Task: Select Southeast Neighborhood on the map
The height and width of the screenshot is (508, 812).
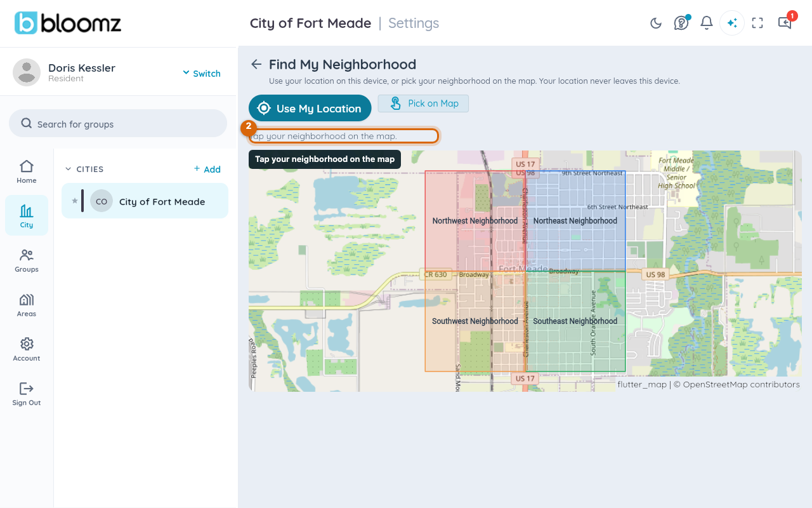Action: (x=575, y=321)
